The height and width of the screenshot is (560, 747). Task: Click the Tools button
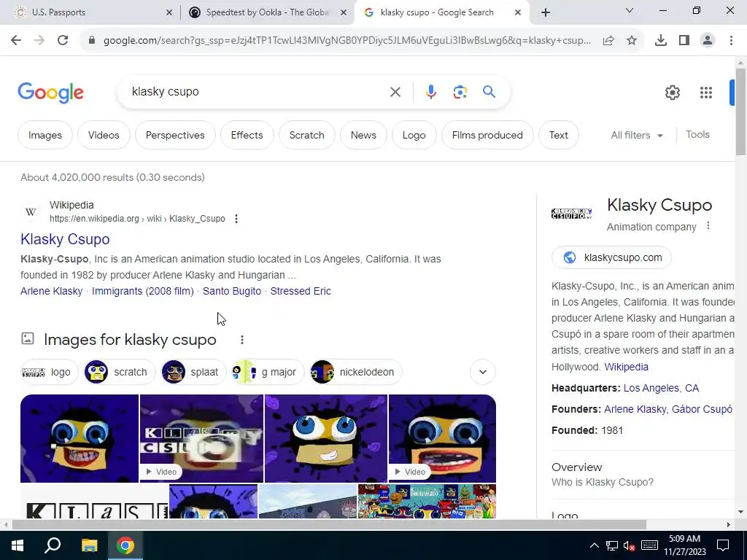coord(697,135)
